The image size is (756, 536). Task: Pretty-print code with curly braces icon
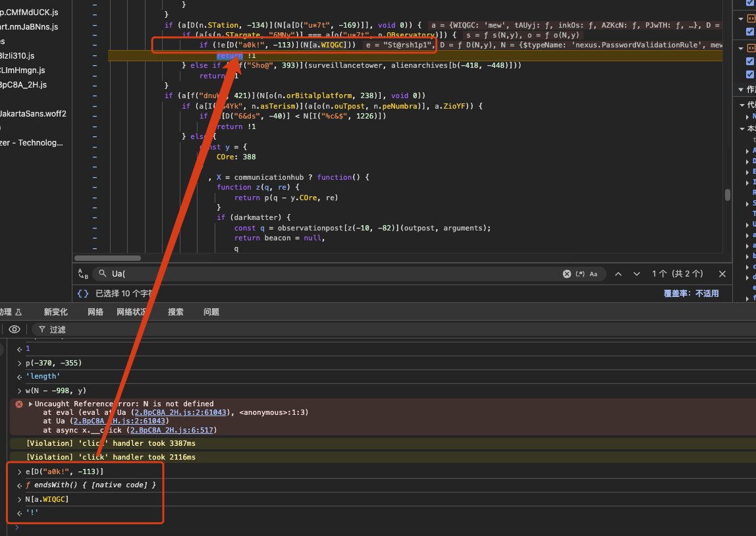click(83, 294)
